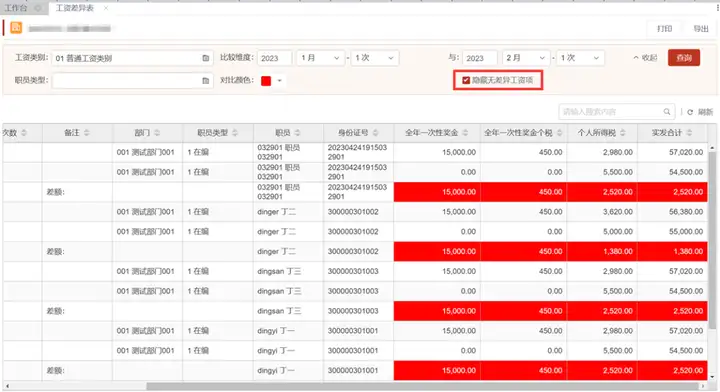
Task: Open the 工资类别 lookup picker icon
Action: [206, 58]
